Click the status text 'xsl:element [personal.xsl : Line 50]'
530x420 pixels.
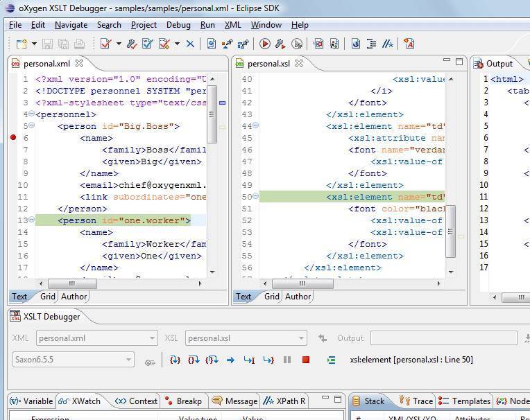tap(411, 360)
